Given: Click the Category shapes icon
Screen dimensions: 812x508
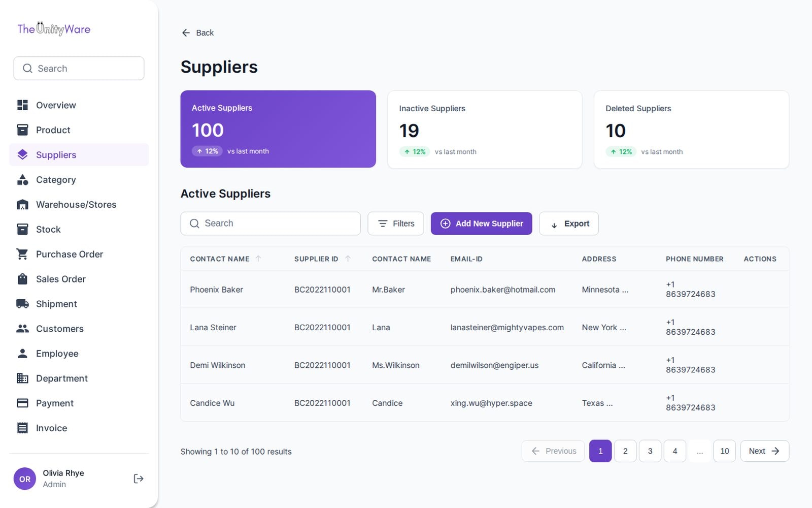Looking at the screenshot, I should pos(22,180).
